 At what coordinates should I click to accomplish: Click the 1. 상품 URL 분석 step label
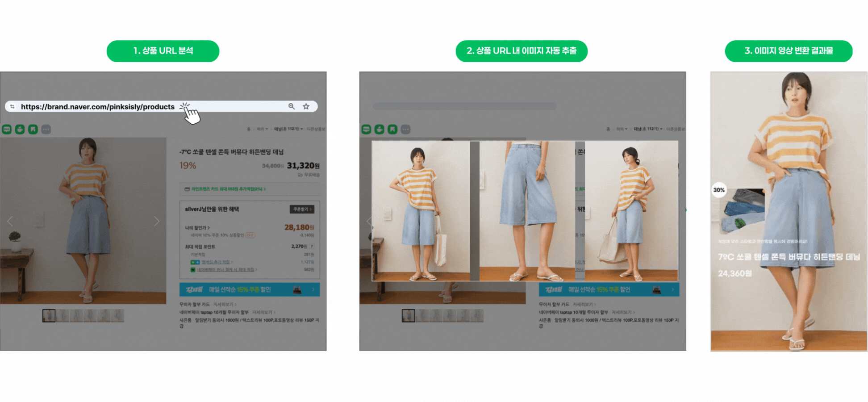pyautogui.click(x=163, y=51)
